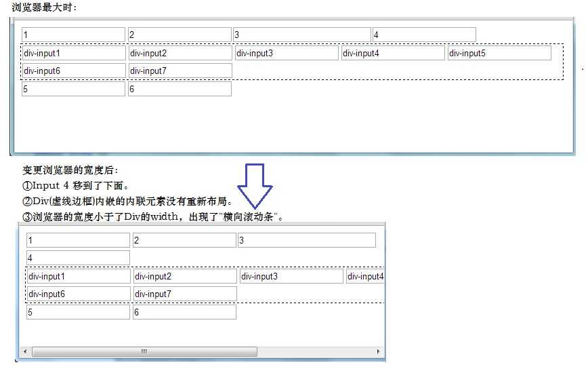Viewport: 588px width, 369px height.
Task: Click the heading text 浏览器最大时
Action: click(x=44, y=7)
